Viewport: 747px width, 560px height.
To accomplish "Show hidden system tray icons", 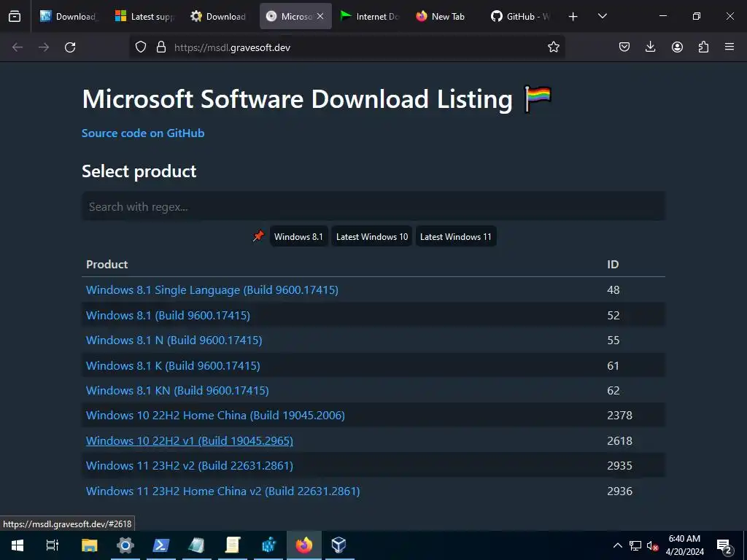I will pos(617,545).
